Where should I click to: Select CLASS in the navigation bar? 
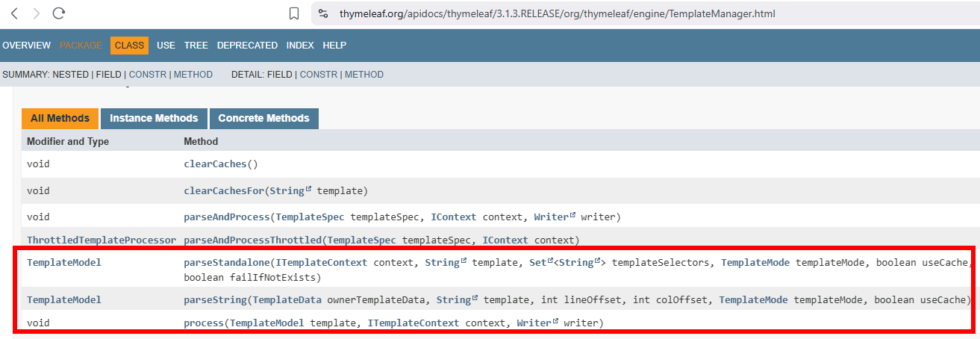point(129,46)
